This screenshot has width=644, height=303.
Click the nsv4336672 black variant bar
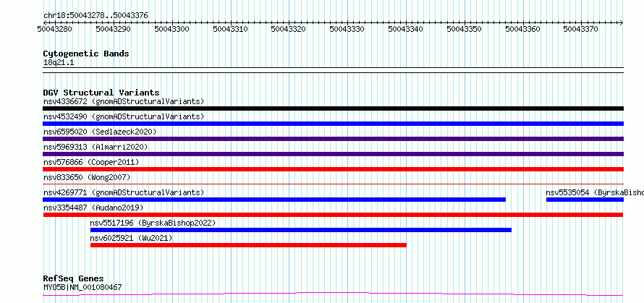click(x=333, y=108)
